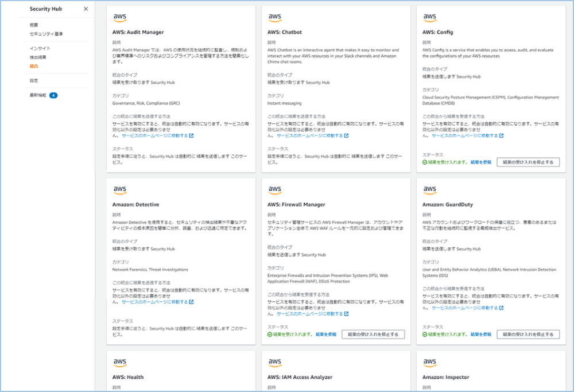Image resolution: width=574 pixels, height=392 pixels.
Task: Open service homepage link for Amazon Detective
Action: pos(155,302)
